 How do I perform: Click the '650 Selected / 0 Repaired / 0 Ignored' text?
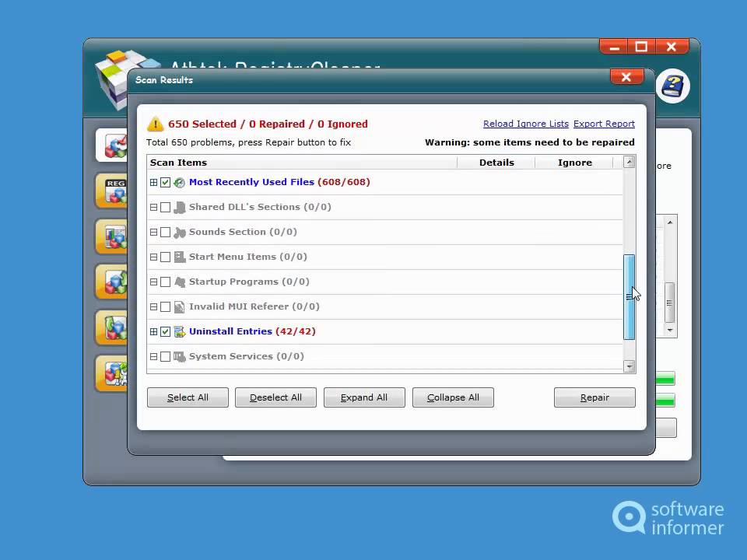tap(268, 124)
